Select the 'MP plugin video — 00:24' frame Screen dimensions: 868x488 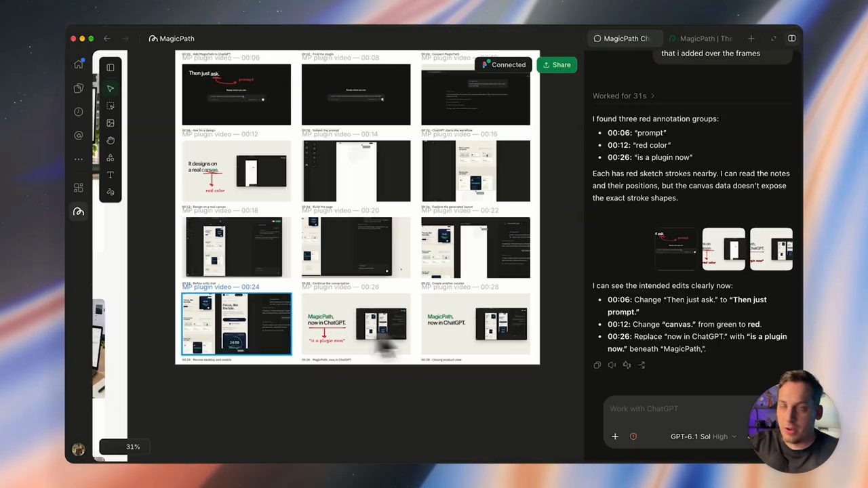[236, 324]
